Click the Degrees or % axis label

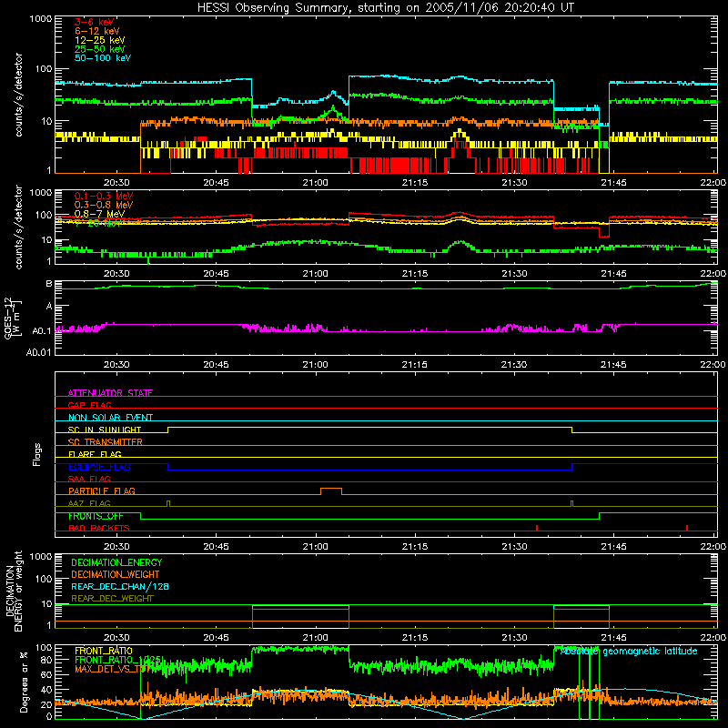(x=24, y=682)
